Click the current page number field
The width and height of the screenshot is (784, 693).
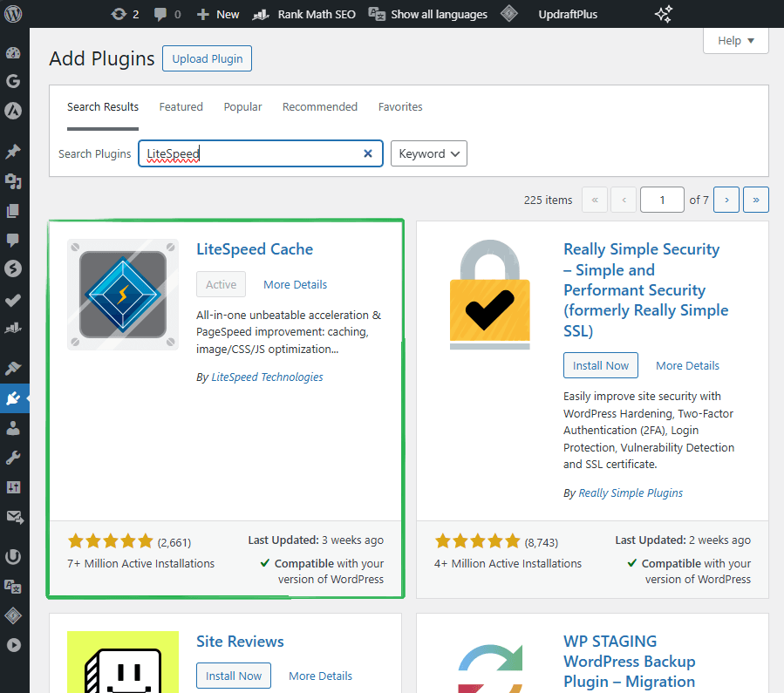tap(662, 200)
